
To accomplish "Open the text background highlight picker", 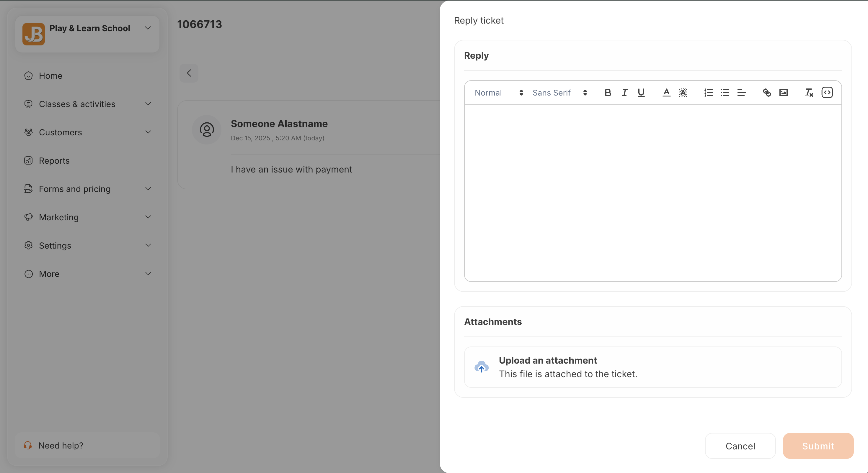I will [x=683, y=93].
